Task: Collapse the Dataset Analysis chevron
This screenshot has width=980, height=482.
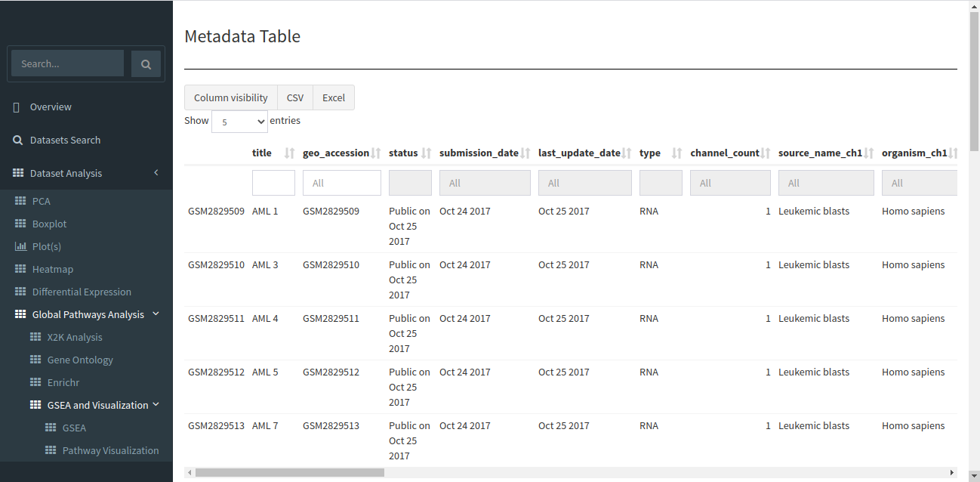Action: (156, 173)
